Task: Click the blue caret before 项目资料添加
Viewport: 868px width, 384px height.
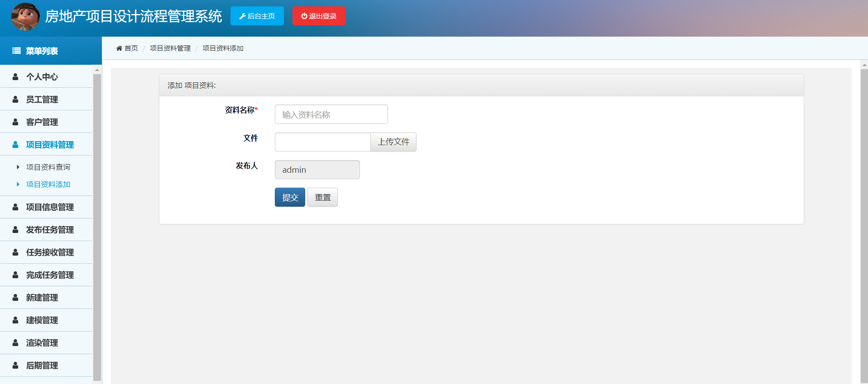Action: pos(18,184)
